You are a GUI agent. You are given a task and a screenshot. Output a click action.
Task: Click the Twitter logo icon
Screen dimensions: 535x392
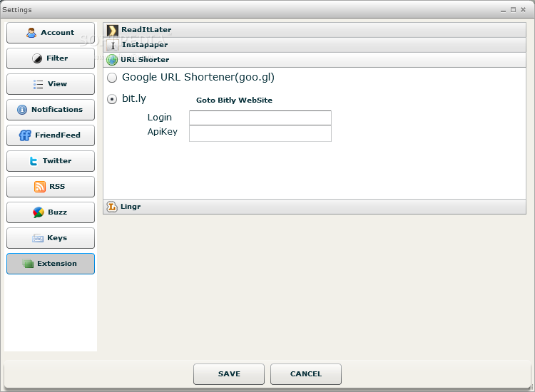tap(34, 161)
